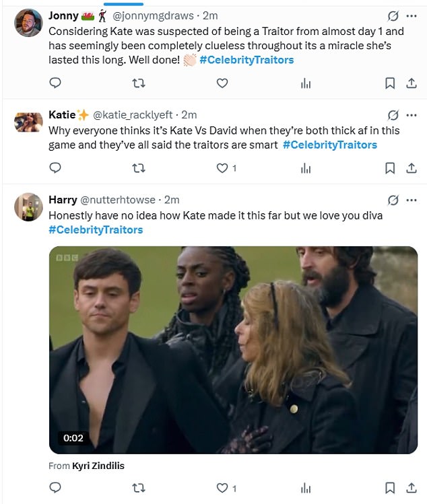This screenshot has height=504, width=427.
Task: Open more options menu on Jonny's tweet
Action: click(x=412, y=15)
